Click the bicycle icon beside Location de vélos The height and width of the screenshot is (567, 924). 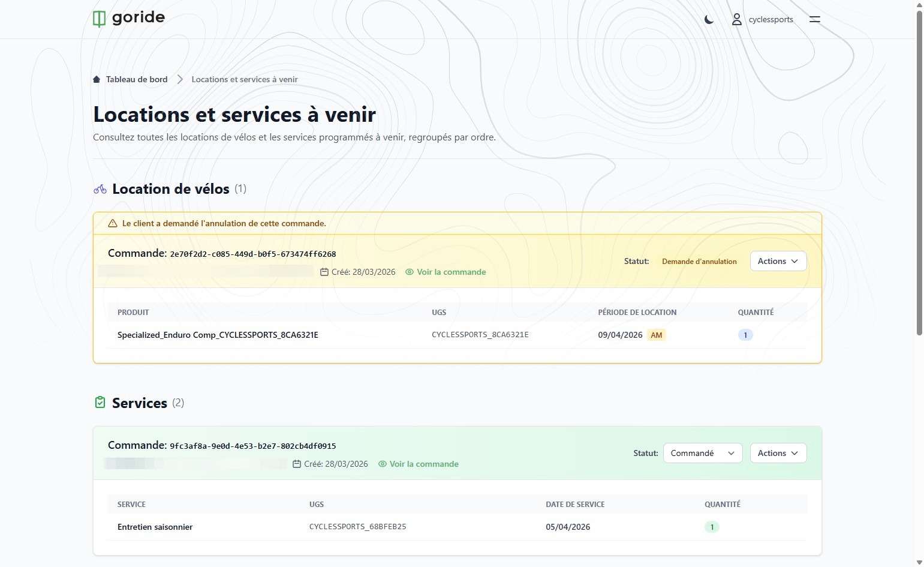(x=100, y=189)
